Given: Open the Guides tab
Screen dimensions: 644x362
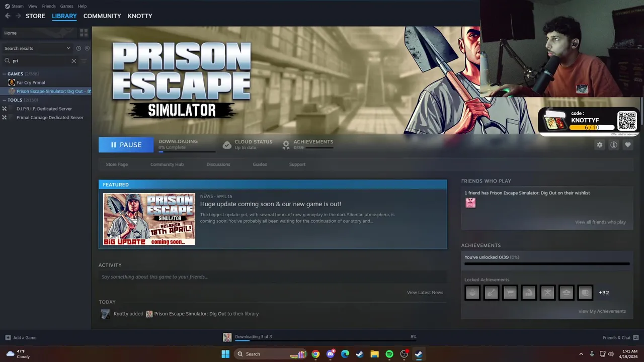Looking at the screenshot, I should click(260, 164).
